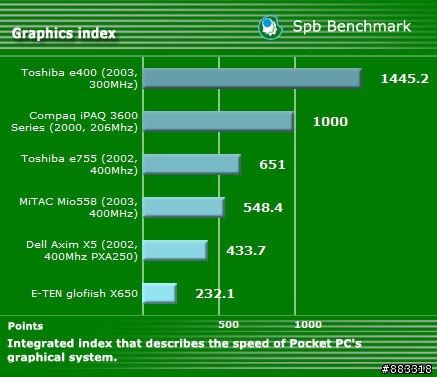Click the Toshiba e400 (2003, 300MHz) label
The width and height of the screenshot is (437, 377).
(79, 79)
